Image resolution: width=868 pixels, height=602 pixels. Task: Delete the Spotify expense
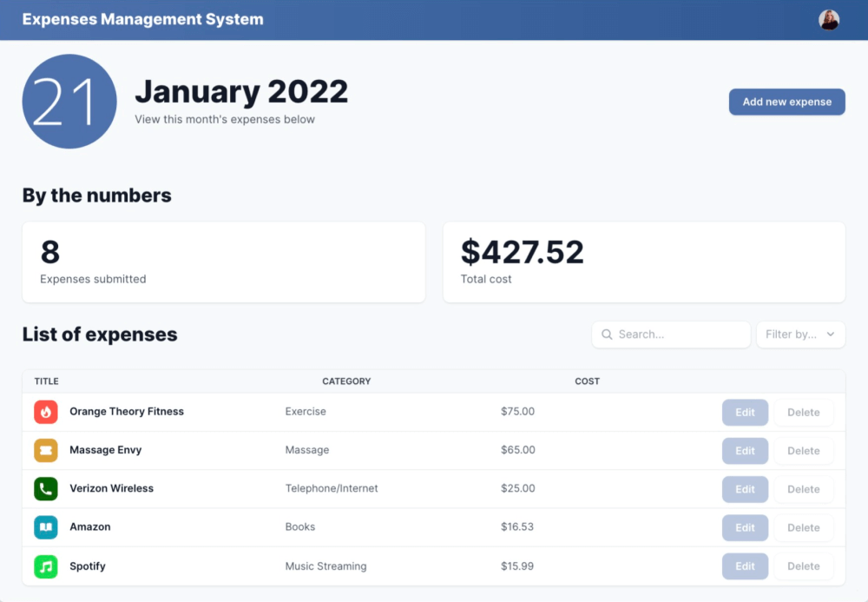pyautogui.click(x=803, y=566)
